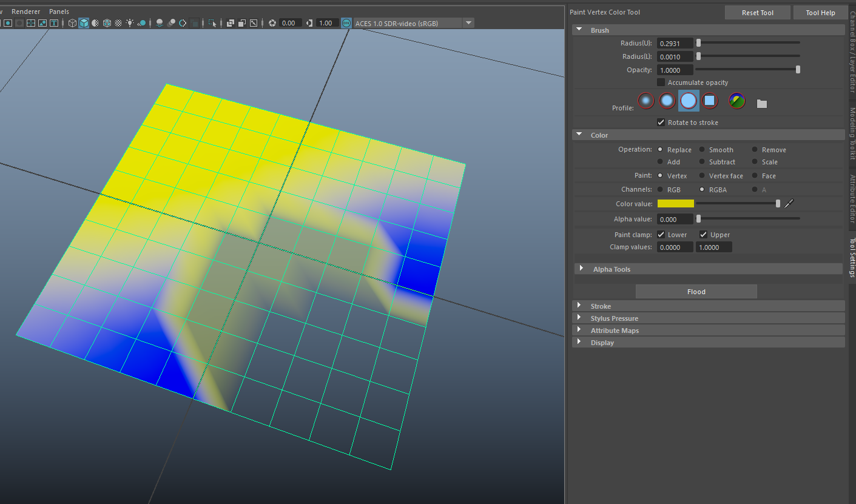Select the Gaussian brush profile
Image resolution: width=856 pixels, height=504 pixels.
point(646,101)
